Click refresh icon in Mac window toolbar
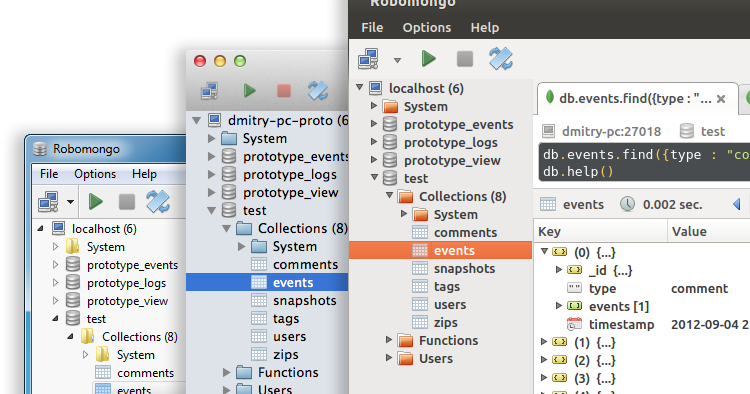Viewport: 750px width, 394px height. coord(318,90)
